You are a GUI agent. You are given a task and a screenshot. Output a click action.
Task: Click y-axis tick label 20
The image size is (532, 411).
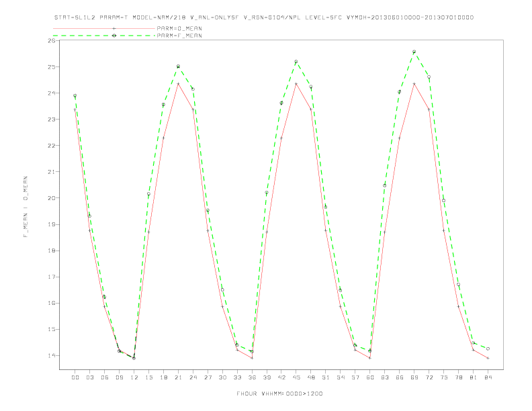[52, 198]
